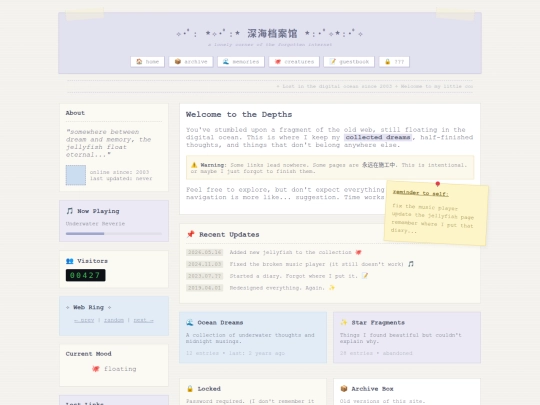Screen dimensions: 540x405
Task: Click the locked ??? nav button
Action: point(394,62)
